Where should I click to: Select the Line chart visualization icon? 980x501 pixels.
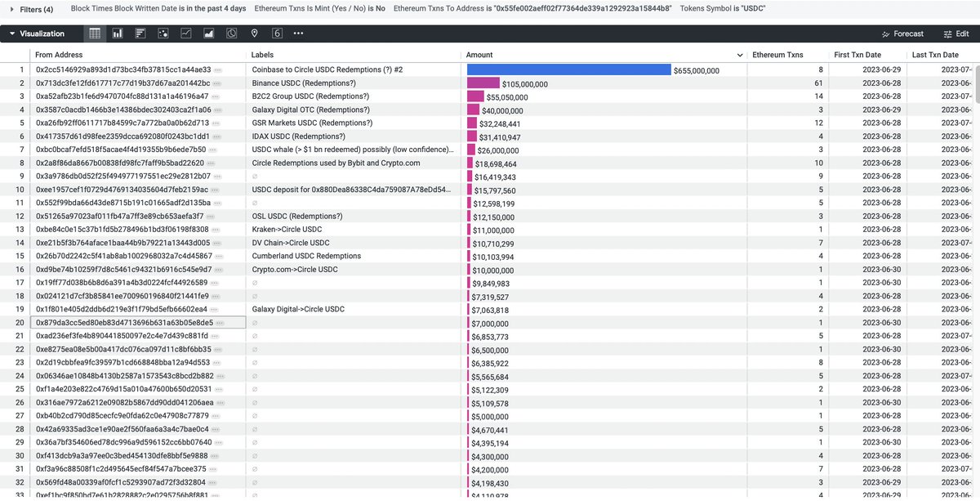coord(186,34)
